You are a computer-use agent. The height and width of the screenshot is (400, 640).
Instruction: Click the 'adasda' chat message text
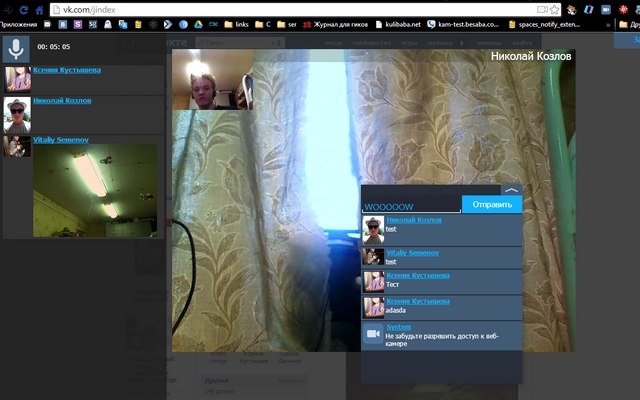(396, 310)
